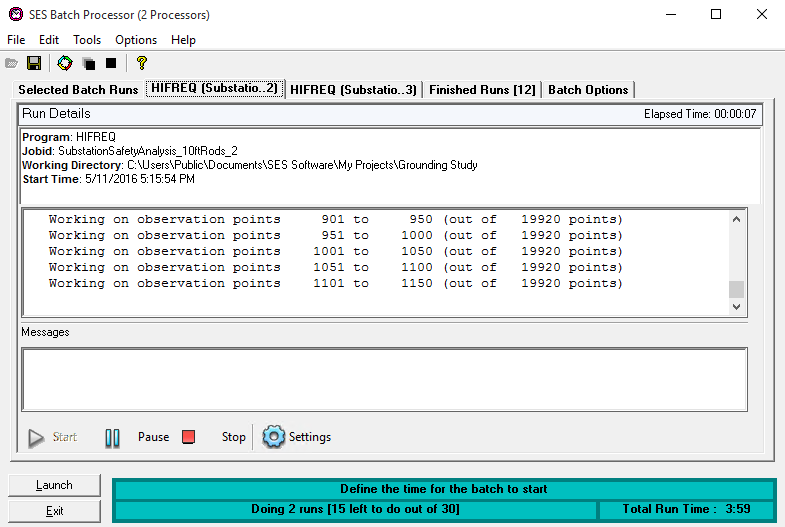This screenshot has height=527, width=785.
Task: Open Settings via the gear icon
Action: [x=273, y=437]
